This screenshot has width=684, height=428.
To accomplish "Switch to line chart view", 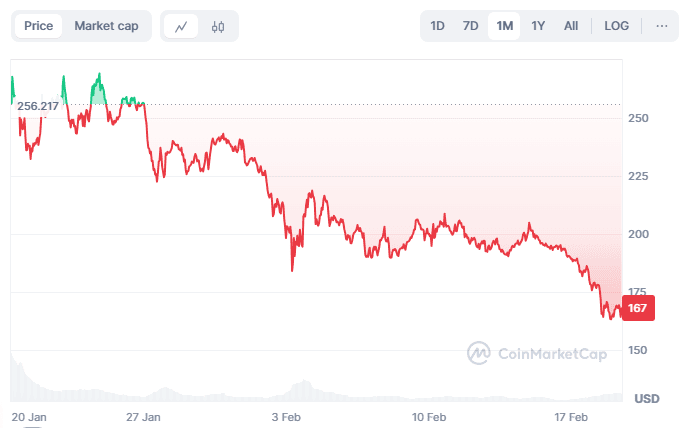I will click(181, 26).
